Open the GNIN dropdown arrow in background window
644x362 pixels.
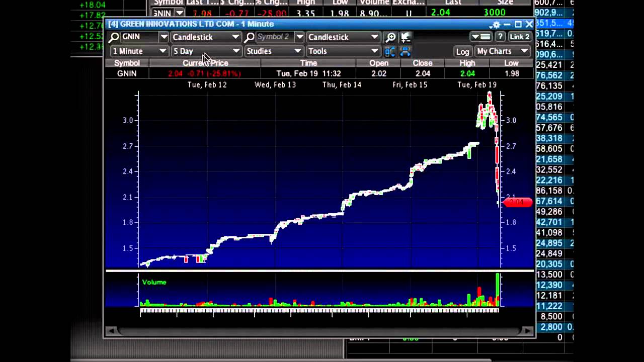[x=179, y=13]
